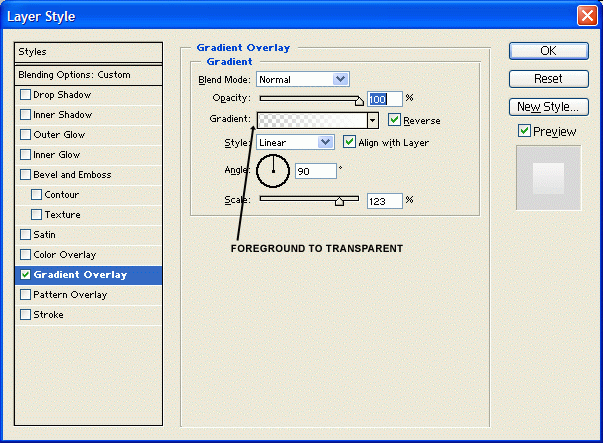Image resolution: width=603 pixels, height=443 pixels.
Task: Click the angle dial control
Action: pos(272,171)
